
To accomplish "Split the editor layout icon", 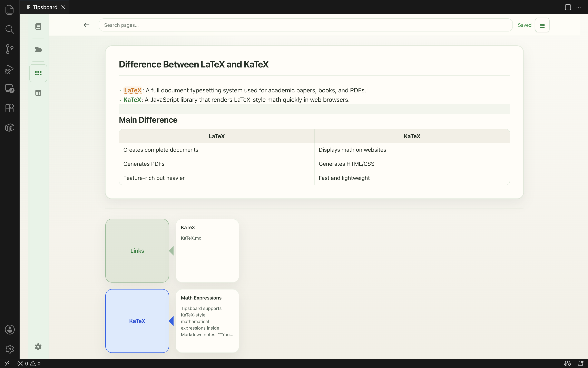I will 568,7.
